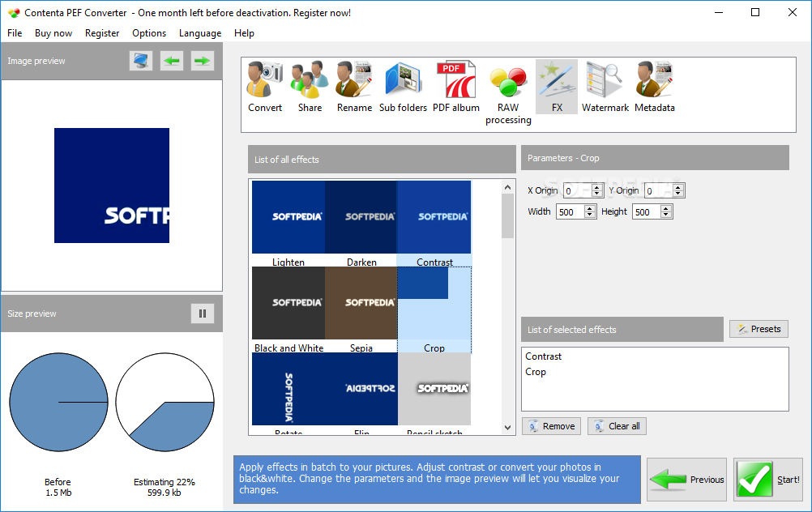Screen dimensions: 812x512
Task: Decrease the Width value
Action: tap(589, 215)
